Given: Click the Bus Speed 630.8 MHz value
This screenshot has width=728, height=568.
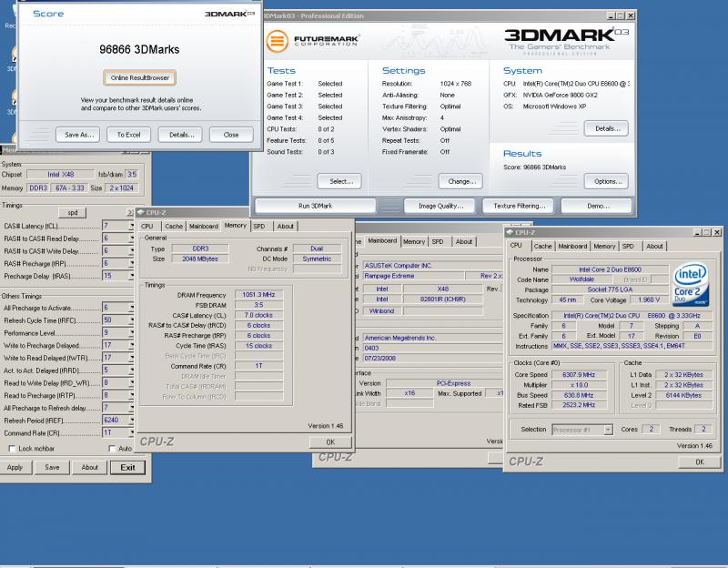Looking at the screenshot, I should 579,395.
